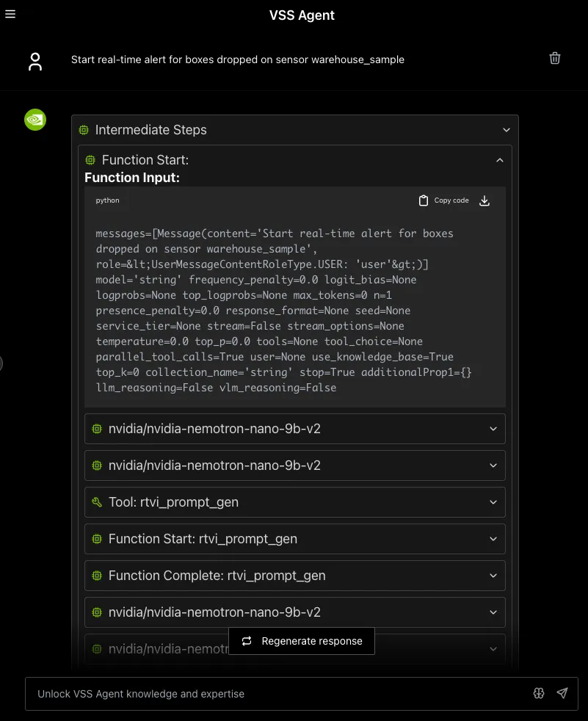This screenshot has height=721, width=588.
Task: Click the chip icon beside Intermediate Steps
Action: tap(84, 130)
